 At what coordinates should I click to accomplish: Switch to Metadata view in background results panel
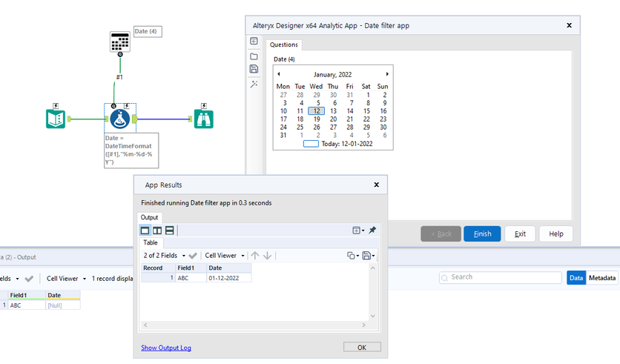tap(601, 278)
